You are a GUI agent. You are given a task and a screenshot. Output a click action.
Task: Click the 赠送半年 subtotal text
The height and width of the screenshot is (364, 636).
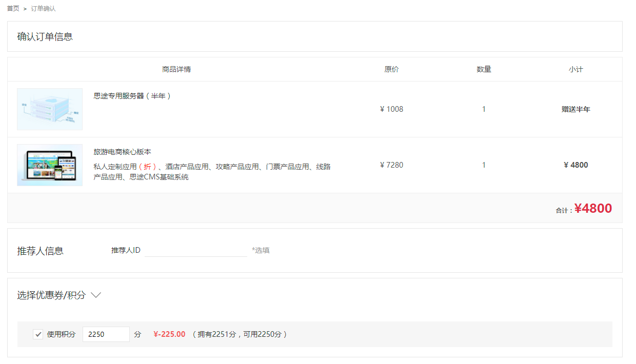click(575, 109)
